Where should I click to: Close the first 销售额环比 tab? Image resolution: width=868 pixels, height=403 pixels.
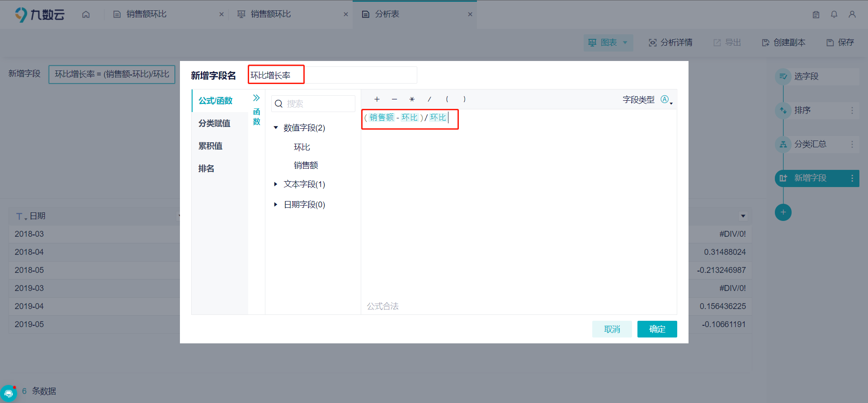pos(222,14)
